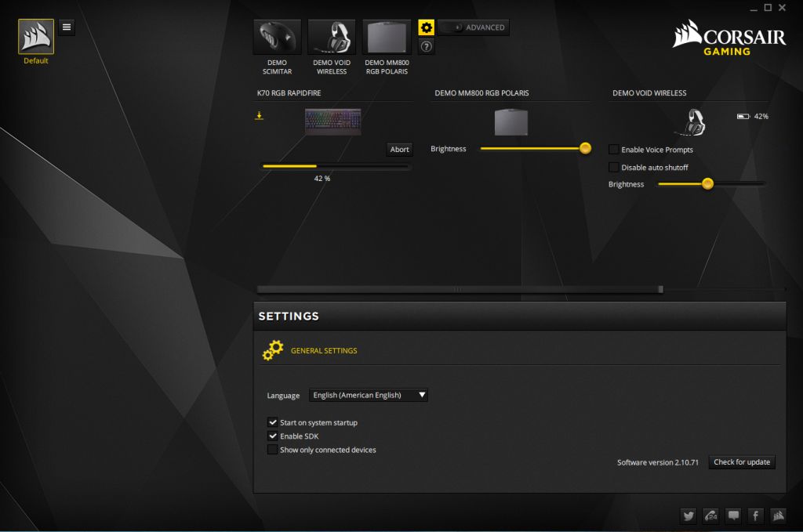Screen dimensions: 803x532
Task: Click DEMO MM800 RGB POLARIS panel title
Action: coord(482,93)
